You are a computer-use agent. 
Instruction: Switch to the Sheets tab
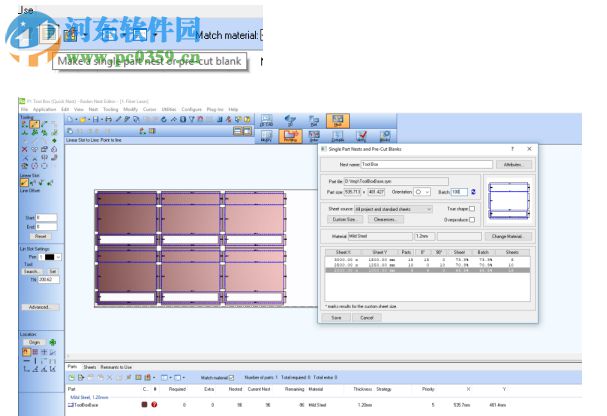pos(89,367)
